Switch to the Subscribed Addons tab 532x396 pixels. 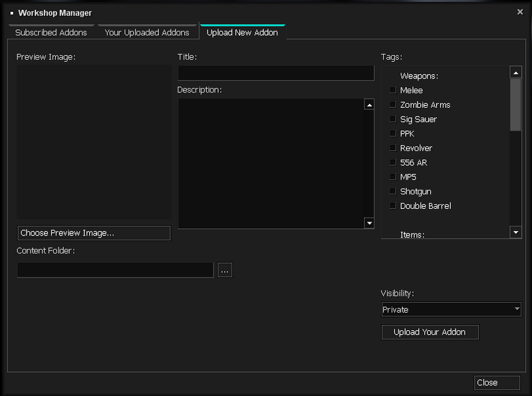(x=51, y=31)
